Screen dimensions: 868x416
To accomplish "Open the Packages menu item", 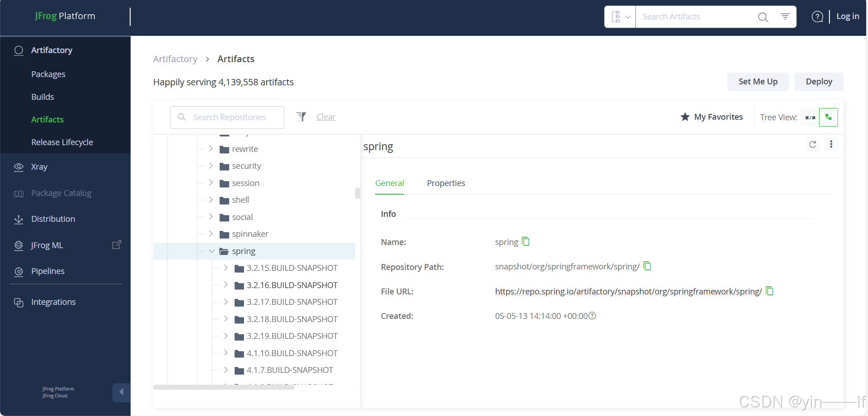I will click(x=49, y=74).
